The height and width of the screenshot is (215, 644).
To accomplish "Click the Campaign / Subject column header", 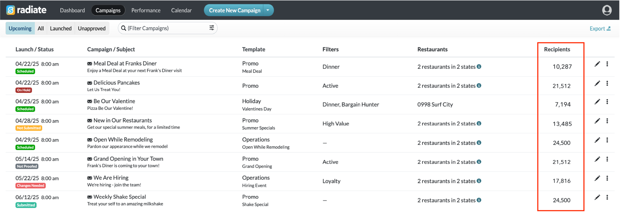I will [x=111, y=49].
